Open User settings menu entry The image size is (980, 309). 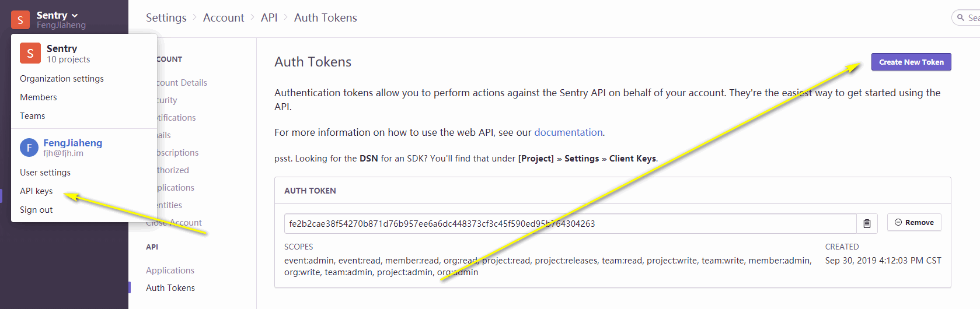[x=46, y=173]
